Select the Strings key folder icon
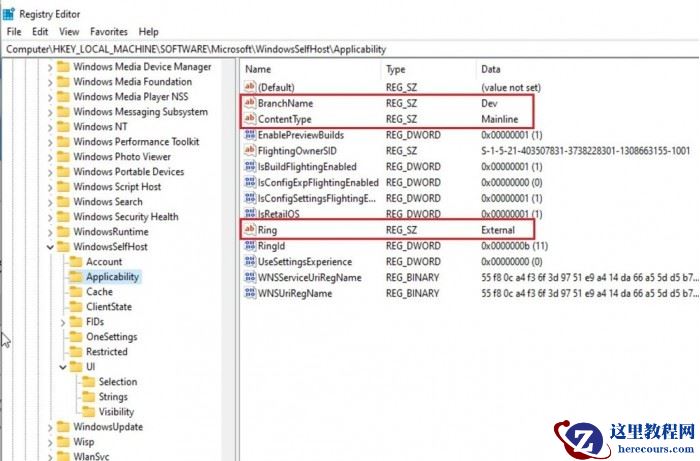The width and height of the screenshot is (700, 461). pos(89,397)
